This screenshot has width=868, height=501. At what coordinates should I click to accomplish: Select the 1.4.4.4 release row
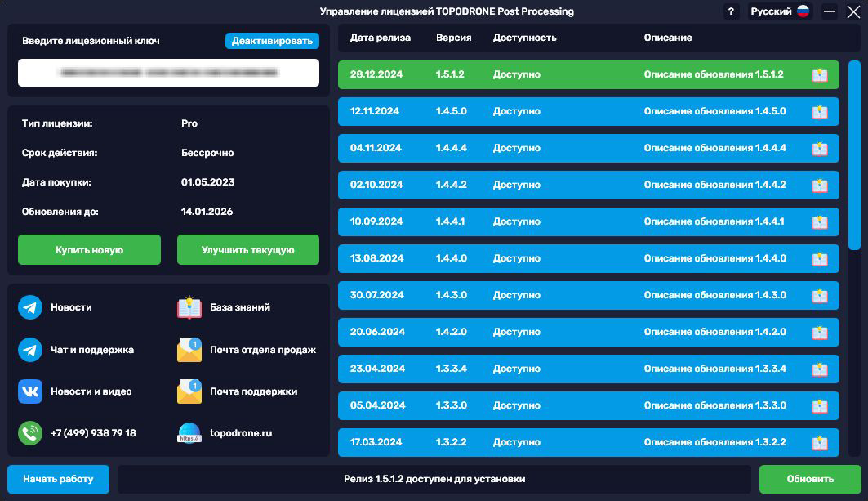(x=572, y=148)
